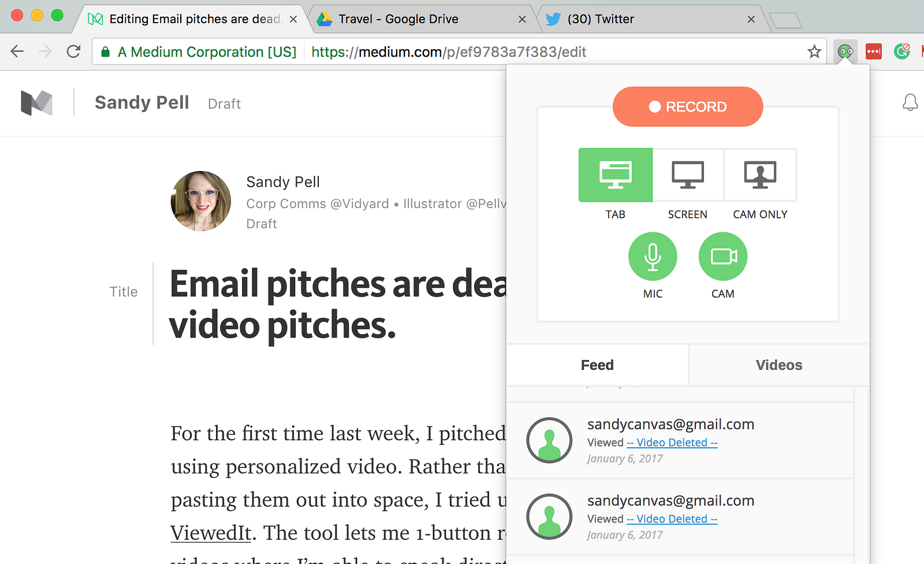924x564 pixels.
Task: Open Sandy Pell's profile photo
Action: (x=201, y=201)
